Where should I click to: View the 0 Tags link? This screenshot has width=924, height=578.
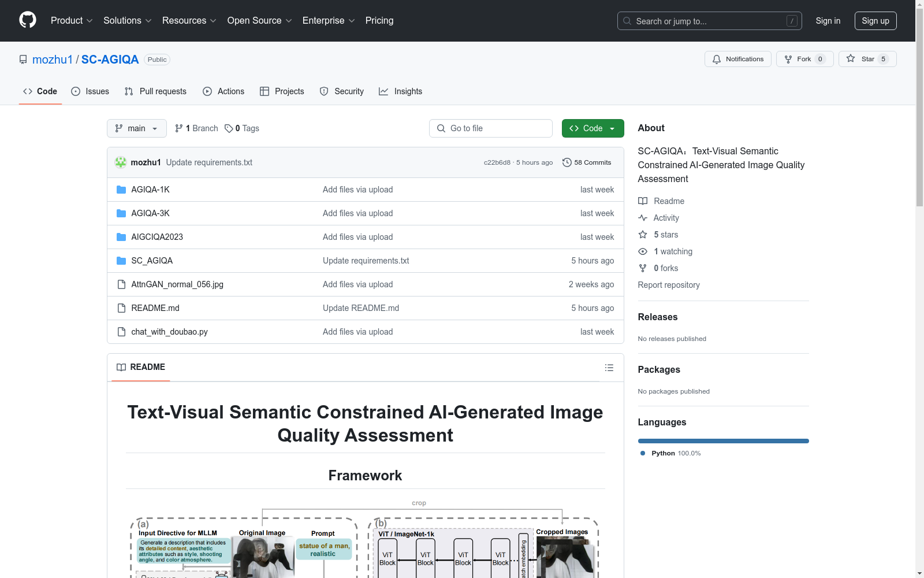(241, 128)
